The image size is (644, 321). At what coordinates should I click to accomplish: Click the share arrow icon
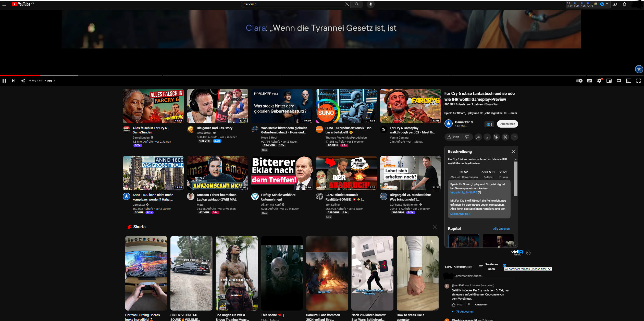coord(478,137)
